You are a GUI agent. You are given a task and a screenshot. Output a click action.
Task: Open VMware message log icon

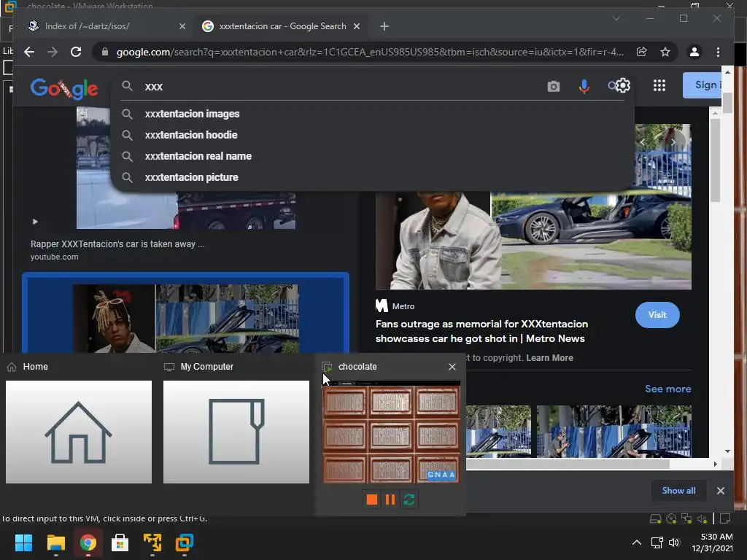(x=725, y=519)
